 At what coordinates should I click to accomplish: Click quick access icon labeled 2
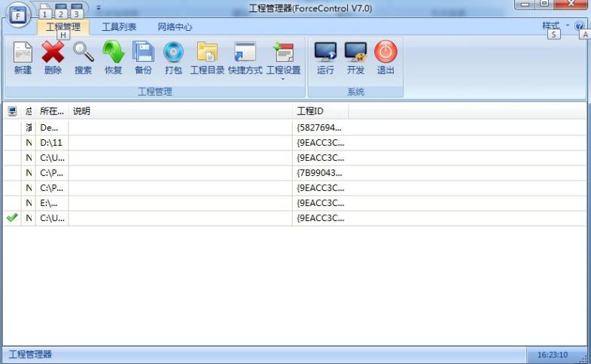tap(61, 11)
